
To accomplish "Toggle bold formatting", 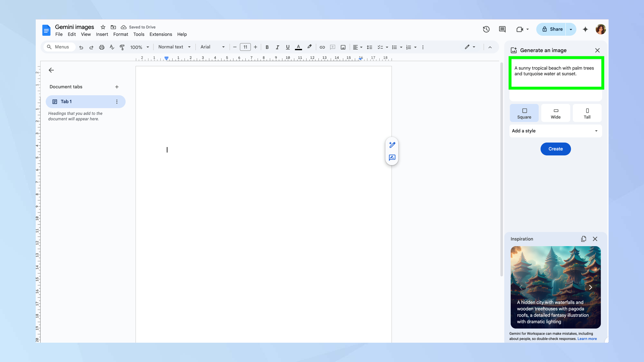I will point(267,47).
